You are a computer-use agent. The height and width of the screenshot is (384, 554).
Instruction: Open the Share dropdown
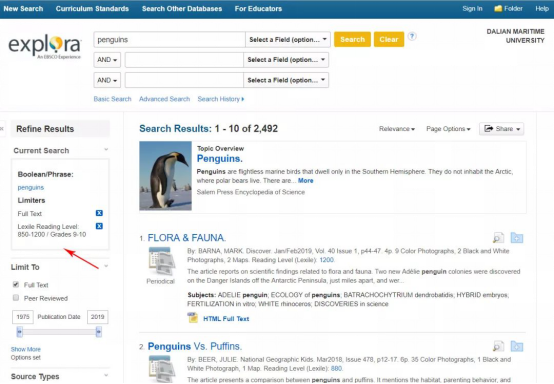(501, 129)
